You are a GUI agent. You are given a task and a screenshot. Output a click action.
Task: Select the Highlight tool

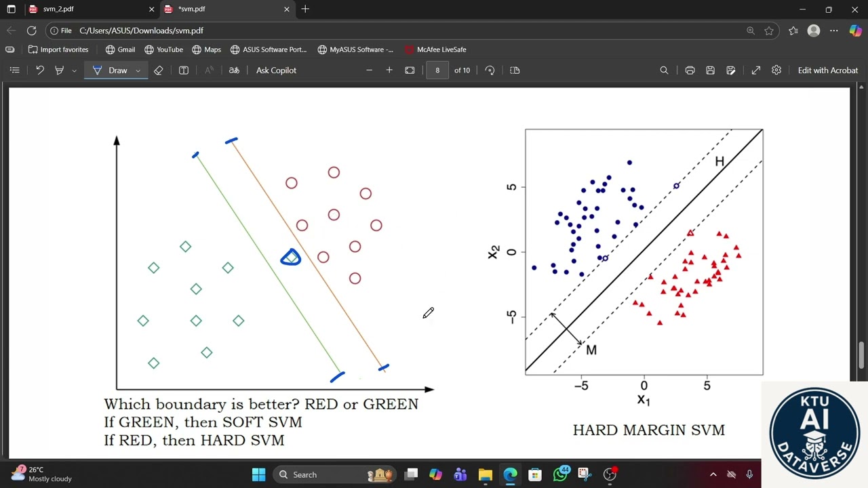pos(59,70)
